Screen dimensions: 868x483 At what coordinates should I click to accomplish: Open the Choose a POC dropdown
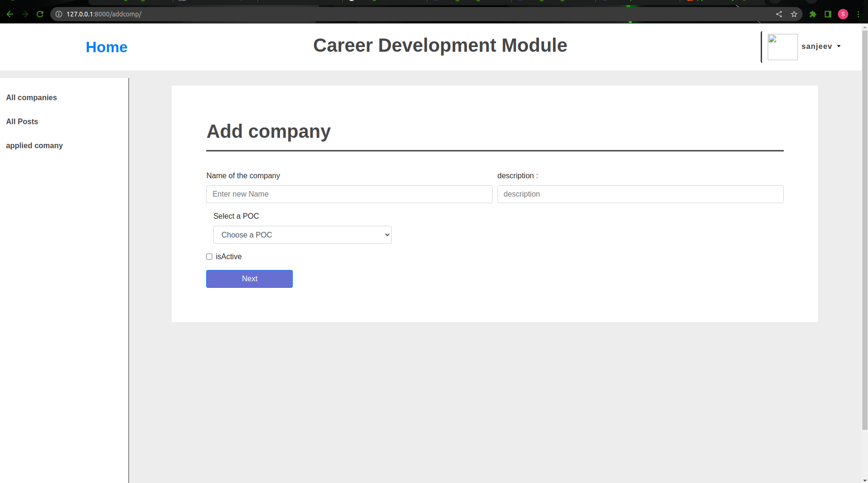302,235
